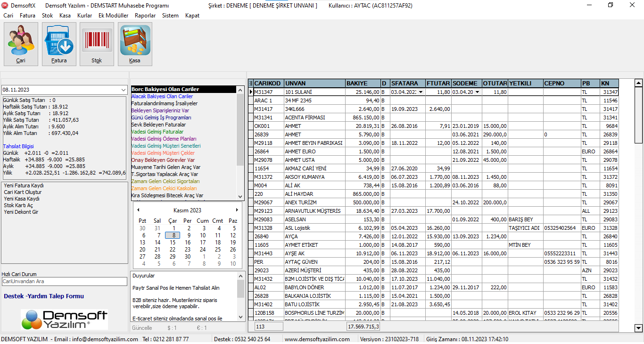
Task: Click the Demsoft Yazılım logo image
Action: pos(64,319)
